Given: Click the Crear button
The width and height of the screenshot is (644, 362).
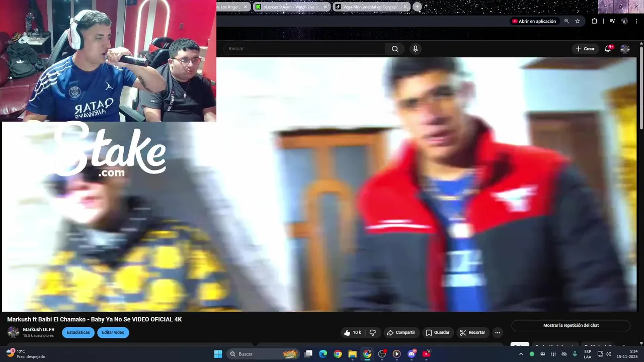Looking at the screenshot, I should (585, 49).
